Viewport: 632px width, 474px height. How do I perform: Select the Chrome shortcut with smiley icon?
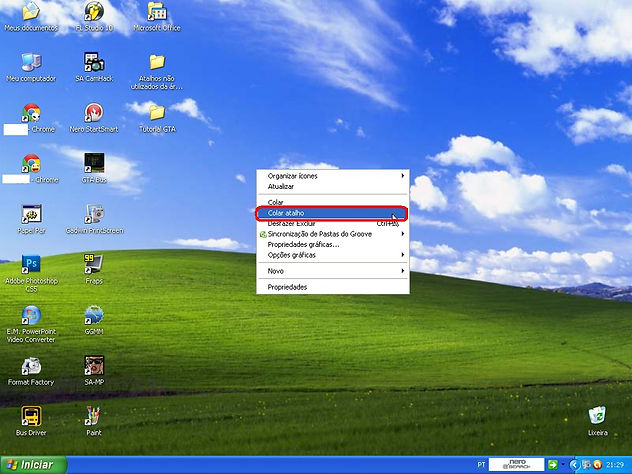pos(31,169)
